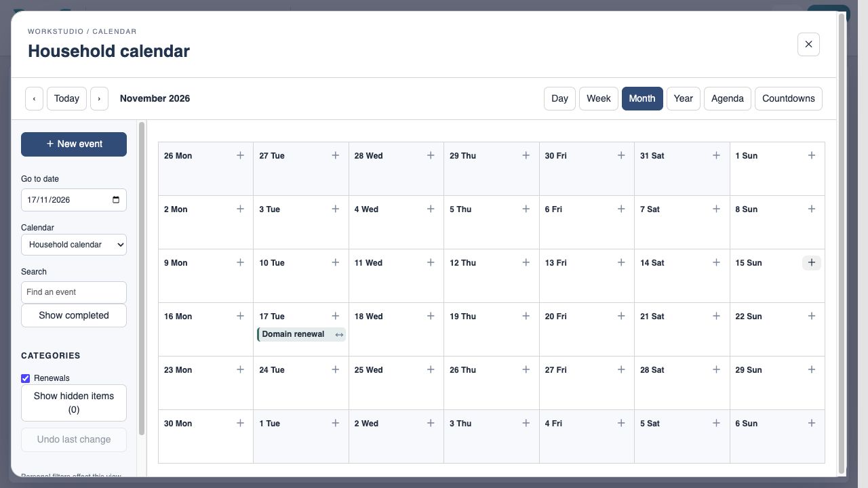The height and width of the screenshot is (488, 868).
Task: Add event on 6 Sun December
Action: 812,424
